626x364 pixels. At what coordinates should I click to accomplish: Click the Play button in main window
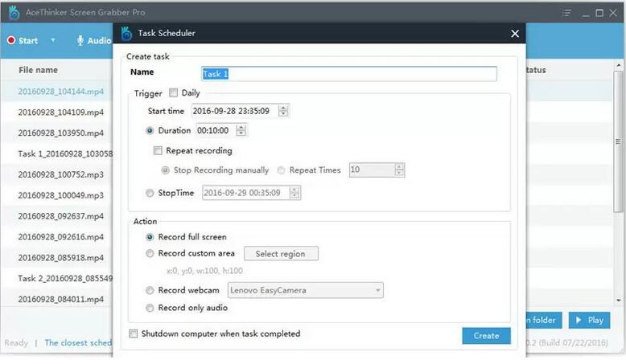589,321
